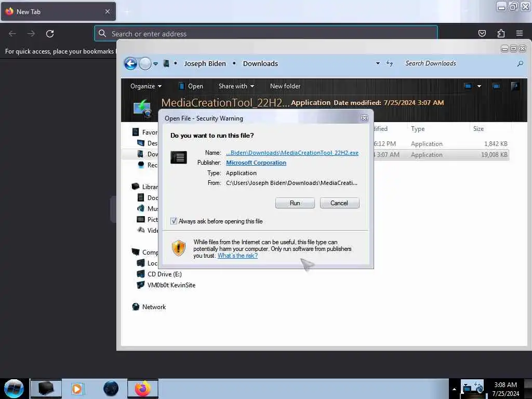
Task: Select Favorites in the navigation pane
Action: (x=145, y=132)
